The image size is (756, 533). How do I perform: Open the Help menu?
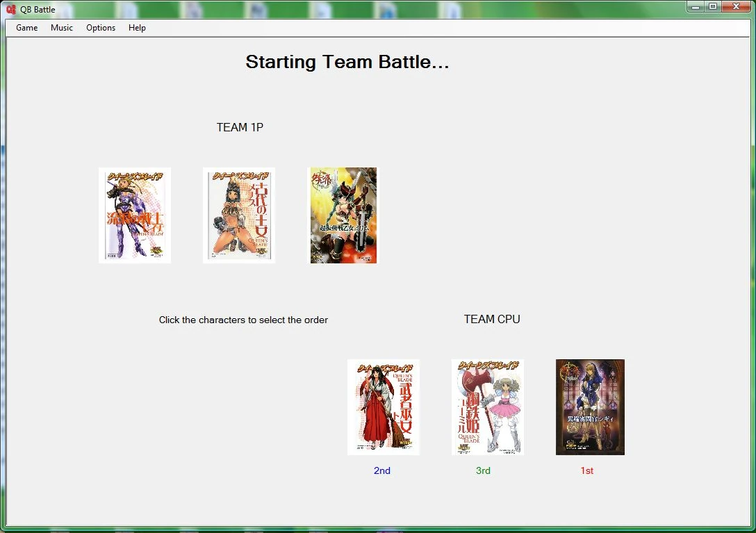137,28
